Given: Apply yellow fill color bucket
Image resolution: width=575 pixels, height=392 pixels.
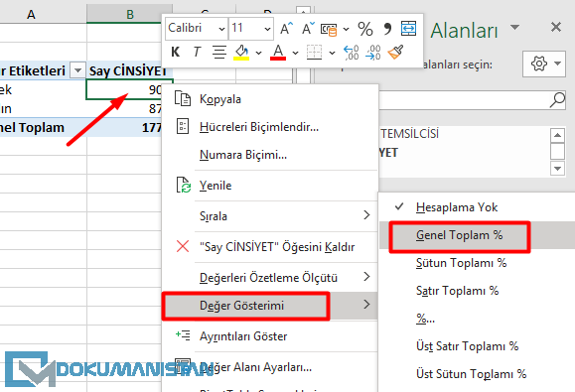Looking at the screenshot, I should [241, 52].
